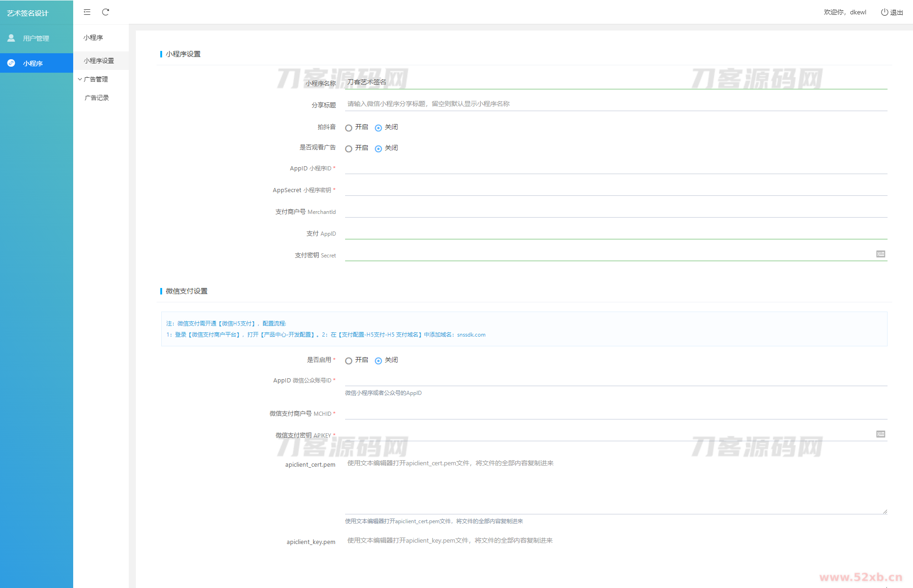Click the sidebar collapse menu icon
This screenshot has width=913, height=588.
pyautogui.click(x=87, y=12)
